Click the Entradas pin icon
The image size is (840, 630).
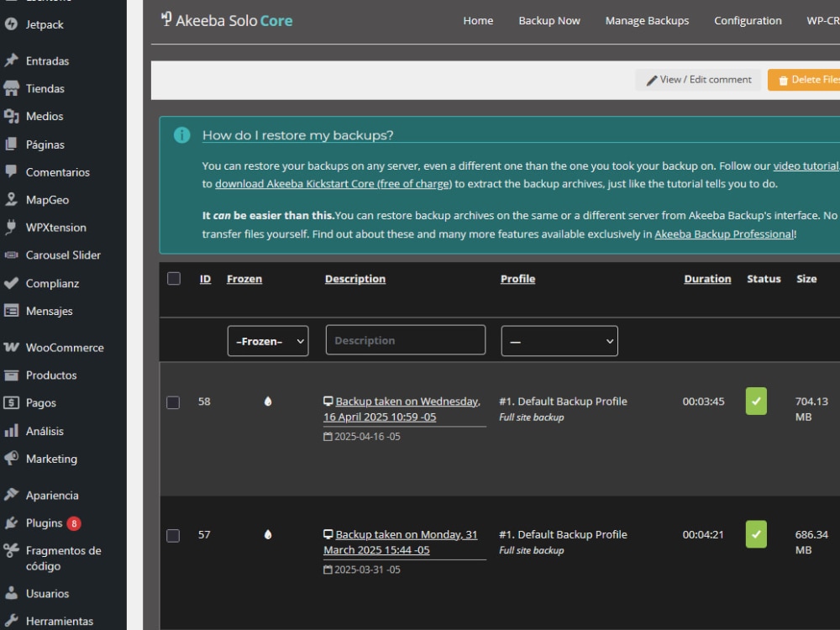coord(11,60)
